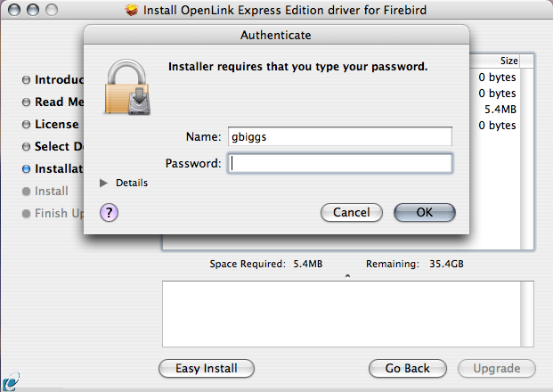Click the Upgrade button
This screenshot has width=553, height=392.
coord(497,368)
